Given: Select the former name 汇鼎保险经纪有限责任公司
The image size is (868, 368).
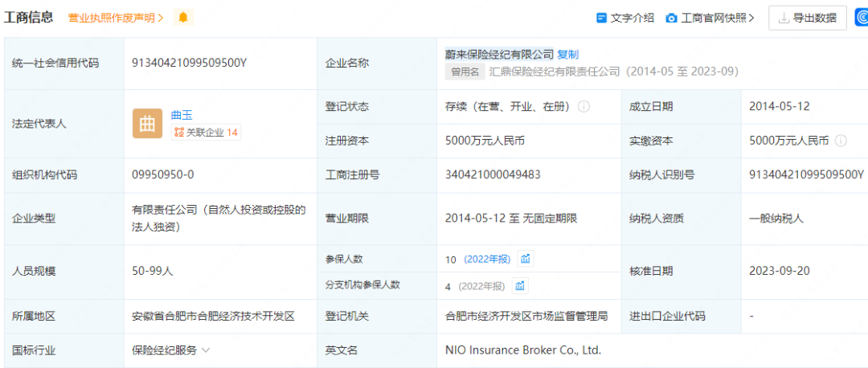Looking at the screenshot, I should click(x=554, y=72).
